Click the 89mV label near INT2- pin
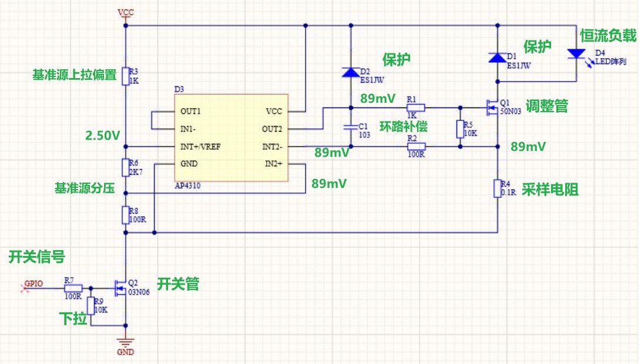Image resolution: width=641 pixels, height=364 pixels. (x=332, y=153)
